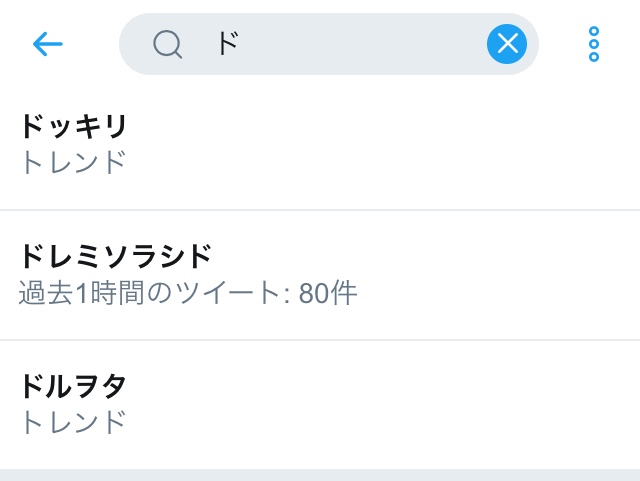640x481 pixels.
Task: Click divider line between ドッキリ and ドレミソラシド
Action: coord(320,210)
